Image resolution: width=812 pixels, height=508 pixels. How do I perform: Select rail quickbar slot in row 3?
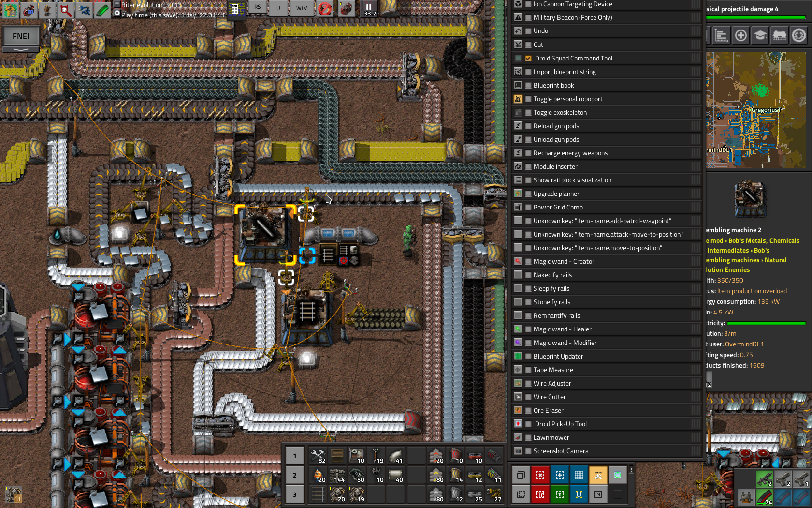click(x=318, y=494)
